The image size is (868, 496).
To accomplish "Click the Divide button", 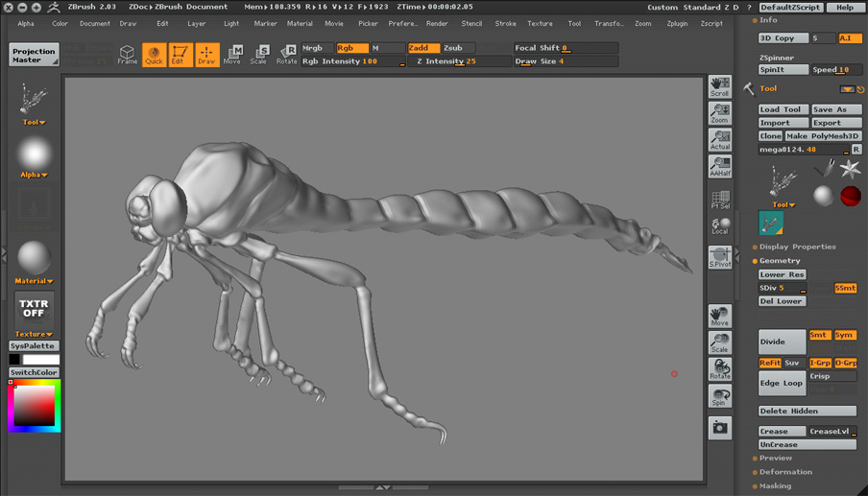I will pos(782,342).
